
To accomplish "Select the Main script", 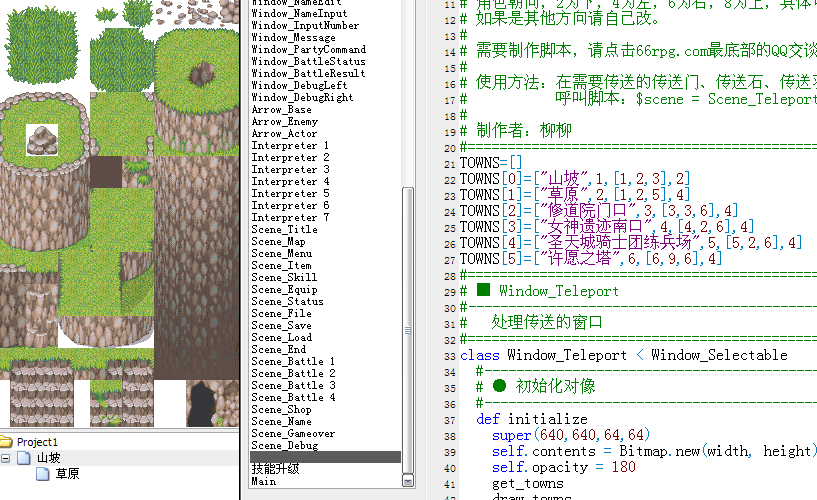I will pos(264,481).
